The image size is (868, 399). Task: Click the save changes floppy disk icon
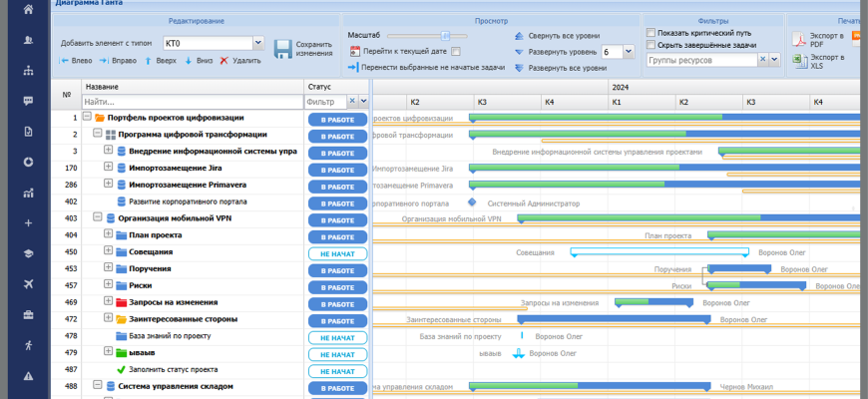point(282,49)
